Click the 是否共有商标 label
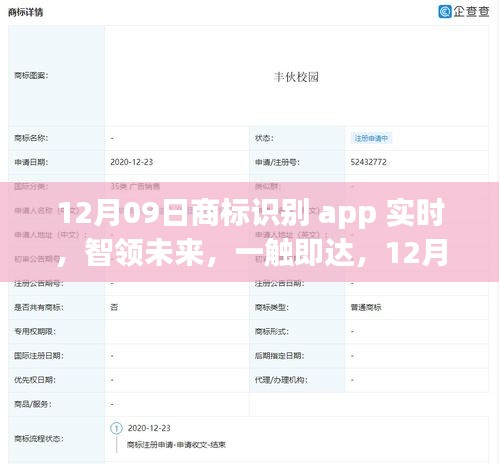 click(39, 307)
